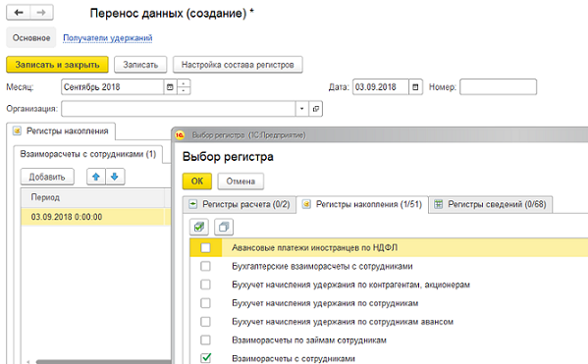Screen dimensions: 588x364
Task: Tick Бухгалтерские взаиморасчеты с сотрудниками checkbox
Action: [x=205, y=266]
